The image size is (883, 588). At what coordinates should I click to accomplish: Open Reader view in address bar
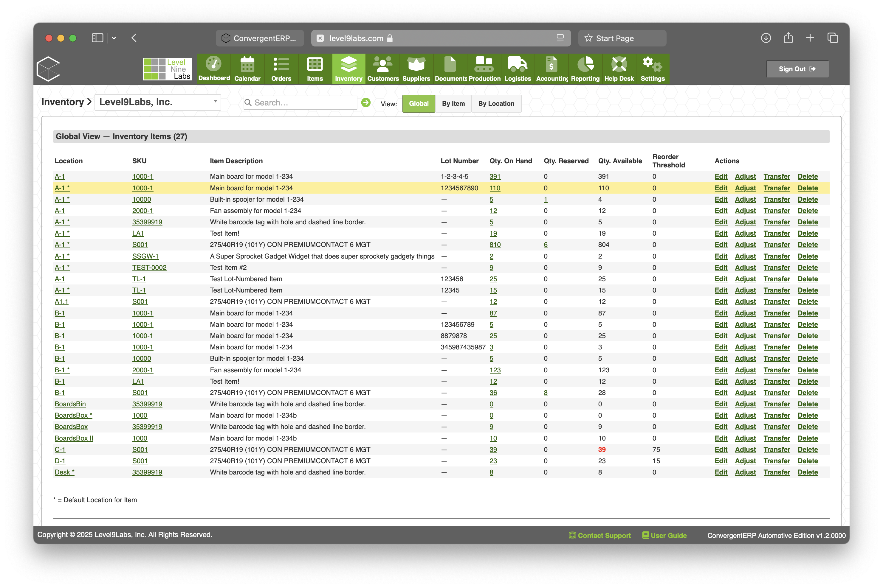(x=560, y=38)
